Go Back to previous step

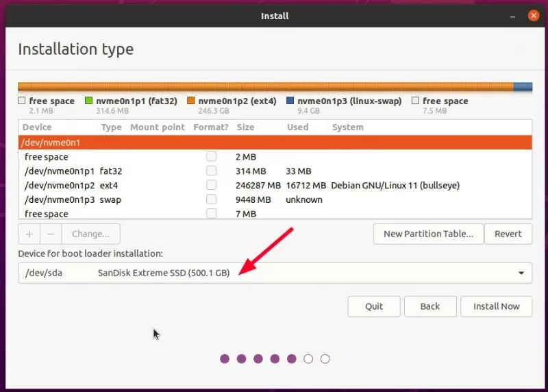(x=430, y=306)
